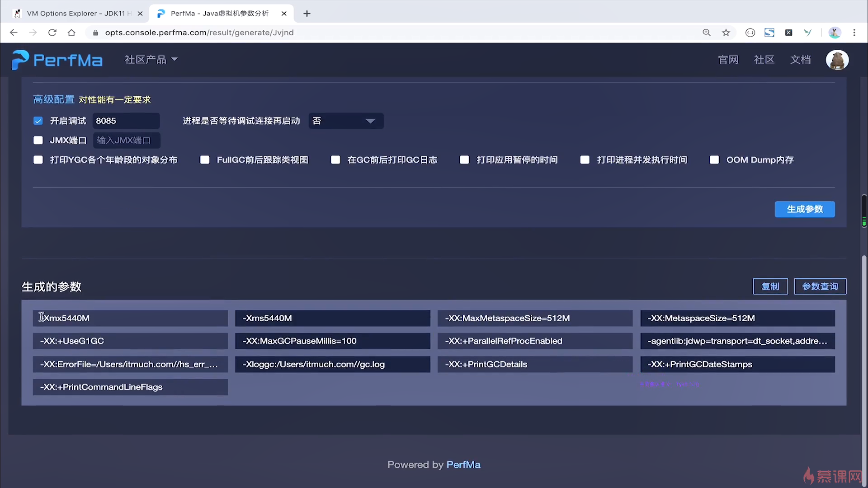
Task: Open the 文档 menu item
Action: point(800,60)
